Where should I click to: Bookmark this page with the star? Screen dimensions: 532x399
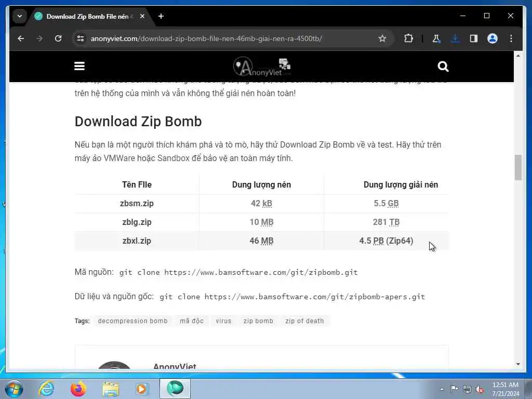(x=382, y=38)
